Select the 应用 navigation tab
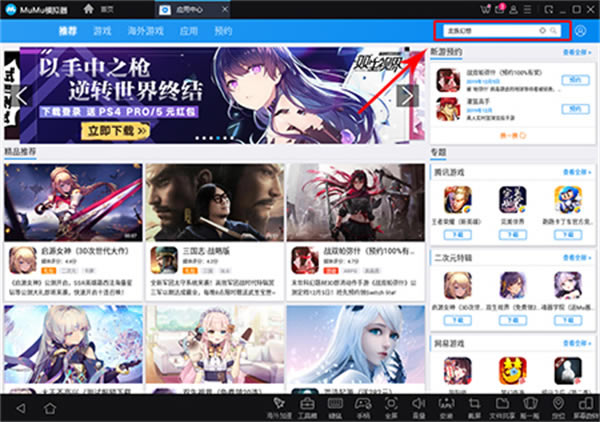Image resolution: width=600 pixels, height=422 pixels. pyautogui.click(x=189, y=31)
